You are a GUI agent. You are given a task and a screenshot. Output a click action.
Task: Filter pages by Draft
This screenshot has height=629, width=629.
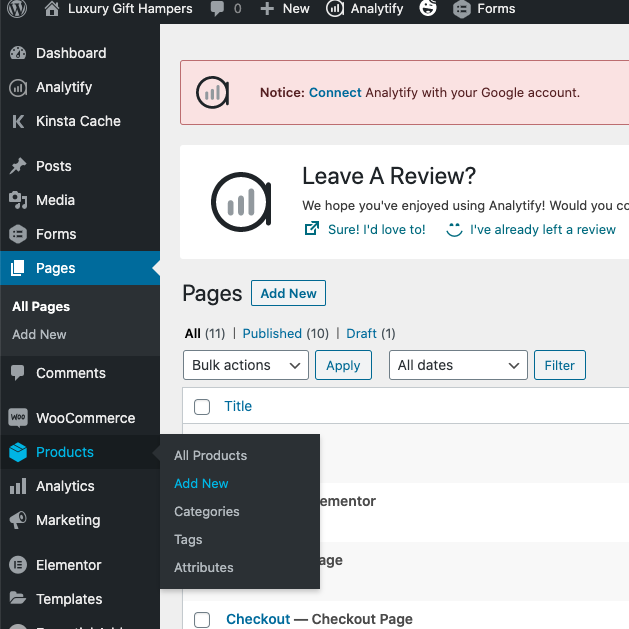(x=361, y=333)
